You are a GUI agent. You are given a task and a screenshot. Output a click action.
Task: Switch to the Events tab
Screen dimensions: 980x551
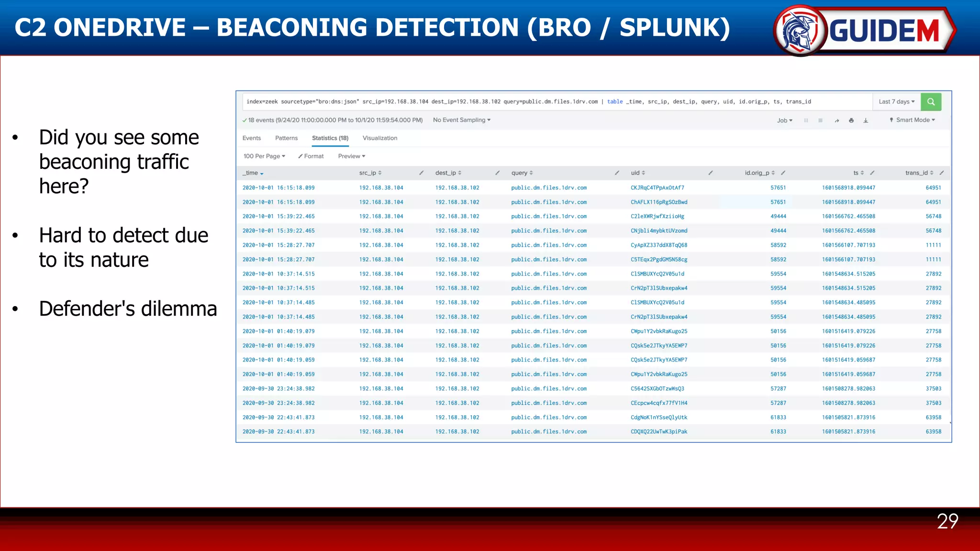(252, 138)
